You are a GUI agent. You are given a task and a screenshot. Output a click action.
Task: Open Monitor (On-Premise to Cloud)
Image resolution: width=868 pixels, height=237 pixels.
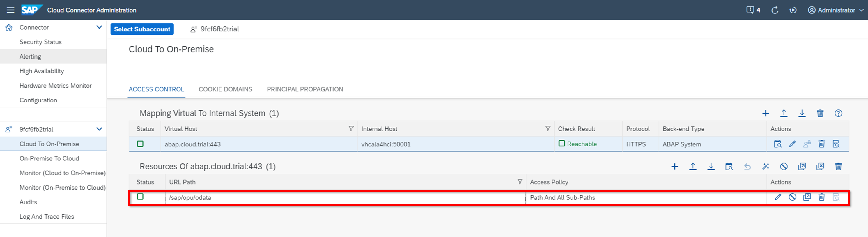(62, 187)
